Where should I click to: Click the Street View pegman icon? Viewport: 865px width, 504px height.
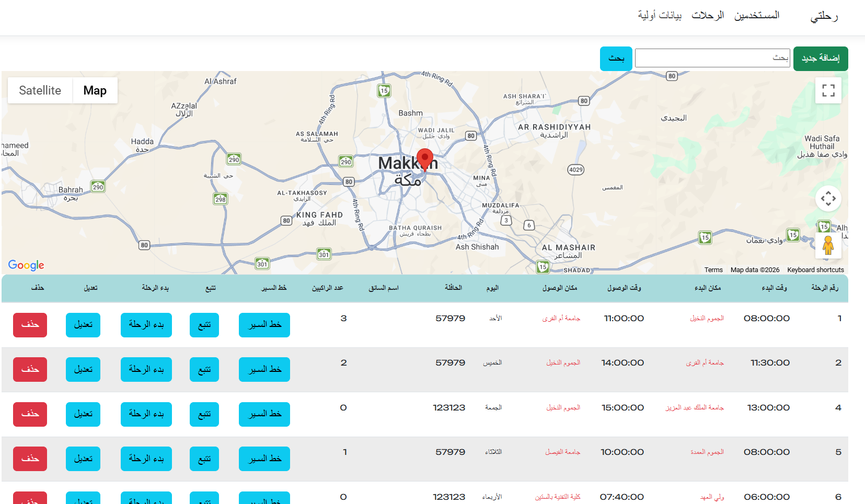click(828, 245)
